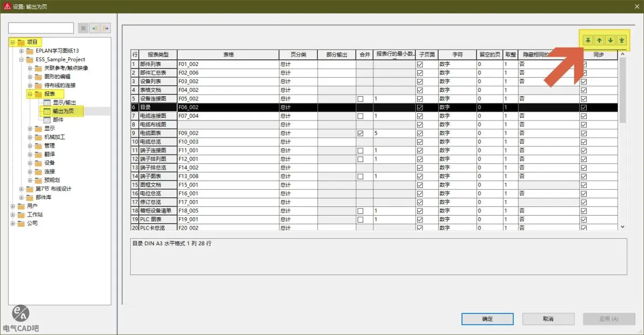Click the 连接 folder icon
This screenshot has height=335, width=644.
tap(38, 172)
